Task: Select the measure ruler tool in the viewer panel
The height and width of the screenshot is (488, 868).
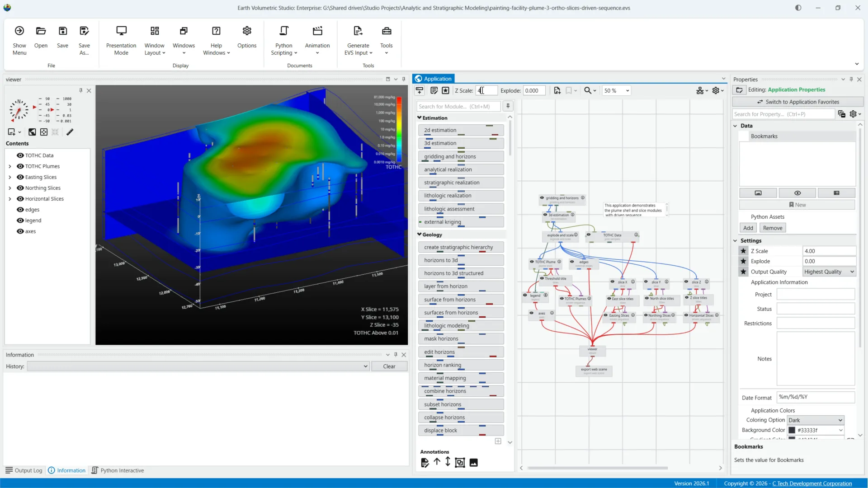Action: [x=70, y=132]
